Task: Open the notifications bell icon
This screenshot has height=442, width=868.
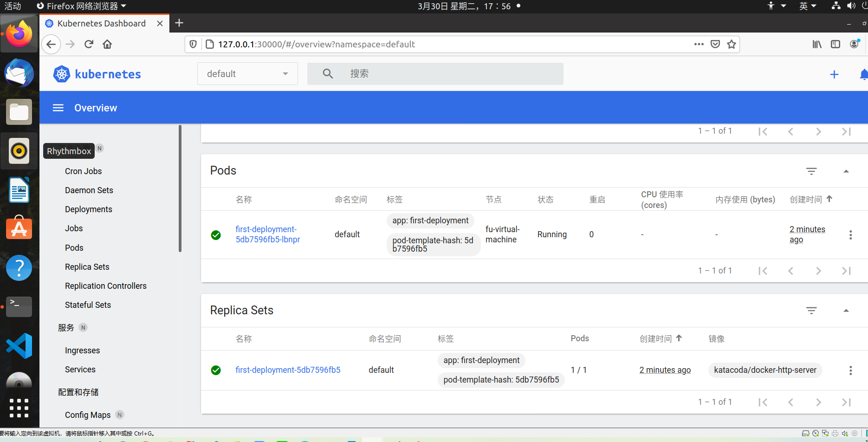Action: coord(863,74)
